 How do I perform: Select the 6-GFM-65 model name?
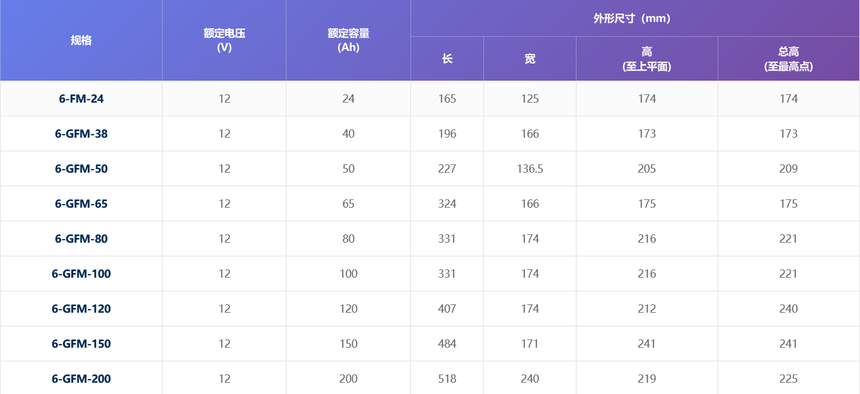tap(81, 204)
